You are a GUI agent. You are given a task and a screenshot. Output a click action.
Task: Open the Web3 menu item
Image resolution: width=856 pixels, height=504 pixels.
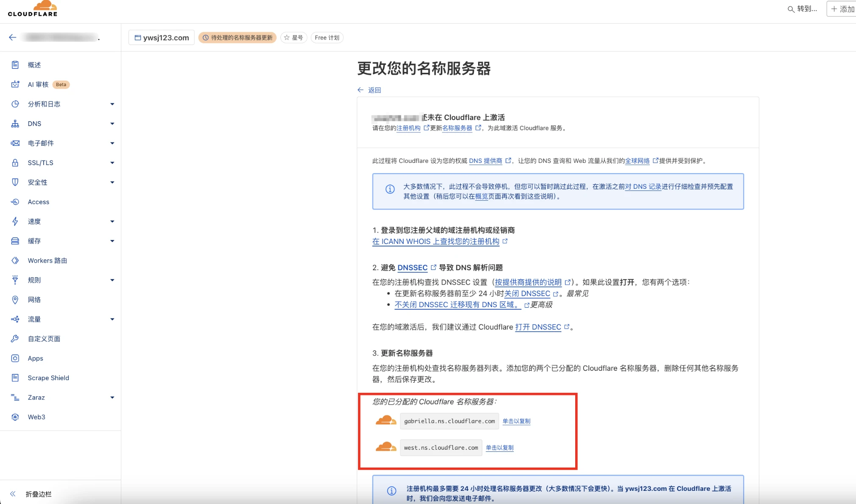[36, 417]
